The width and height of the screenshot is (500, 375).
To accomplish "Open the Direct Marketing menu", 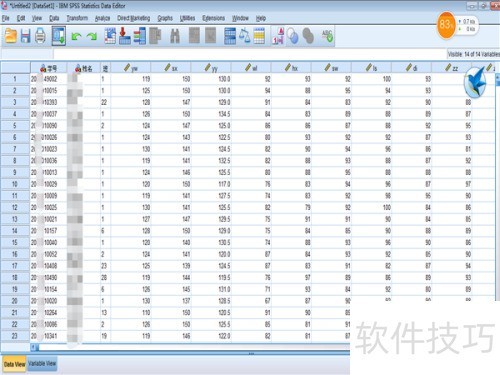I will pos(133,18).
